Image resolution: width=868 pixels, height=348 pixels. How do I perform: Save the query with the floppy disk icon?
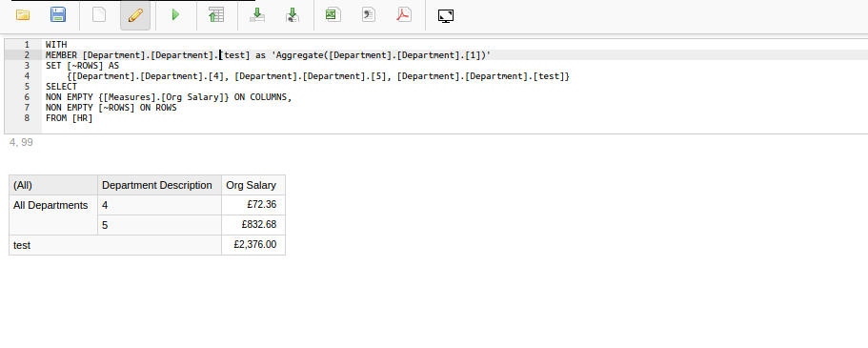coord(57,15)
